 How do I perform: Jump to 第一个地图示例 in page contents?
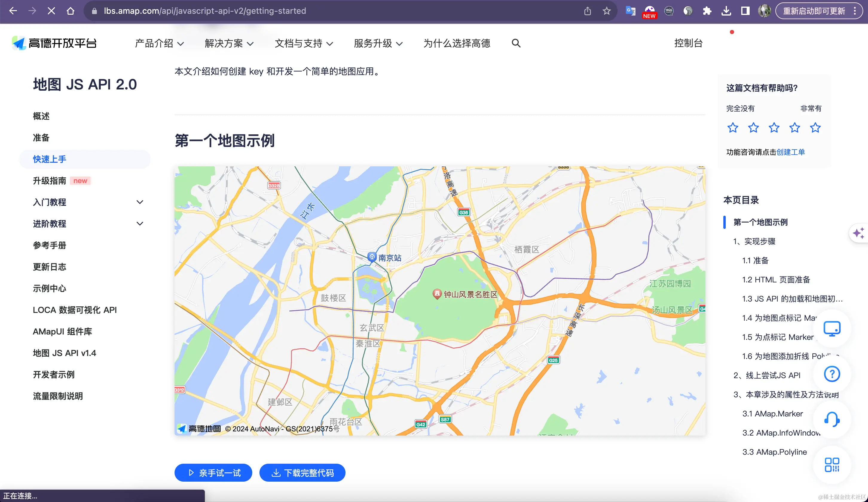point(760,222)
